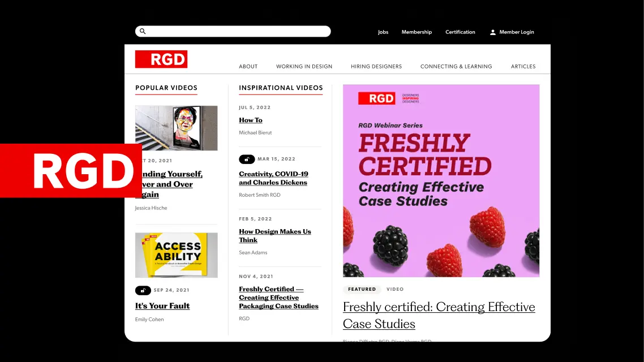Select the HIRING DESIGNERS nav item

[x=376, y=66]
